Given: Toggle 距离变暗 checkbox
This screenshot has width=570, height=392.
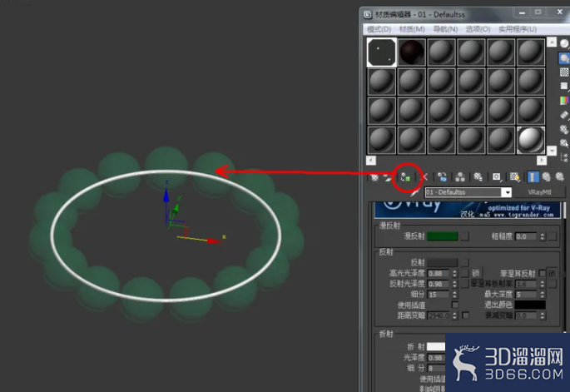Looking at the screenshot, I should coord(465,315).
